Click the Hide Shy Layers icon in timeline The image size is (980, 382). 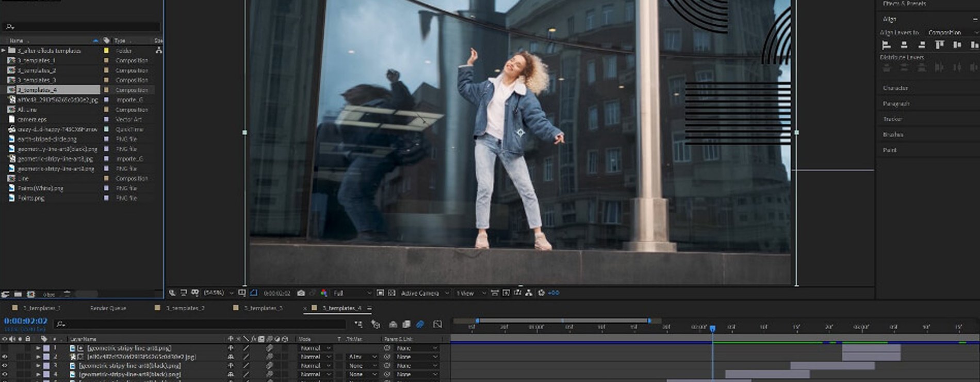click(x=393, y=324)
